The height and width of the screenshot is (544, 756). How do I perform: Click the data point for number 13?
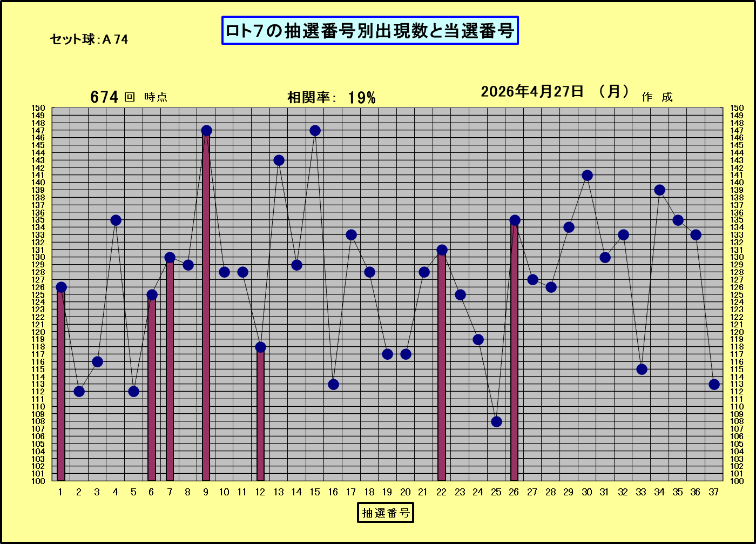[279, 160]
